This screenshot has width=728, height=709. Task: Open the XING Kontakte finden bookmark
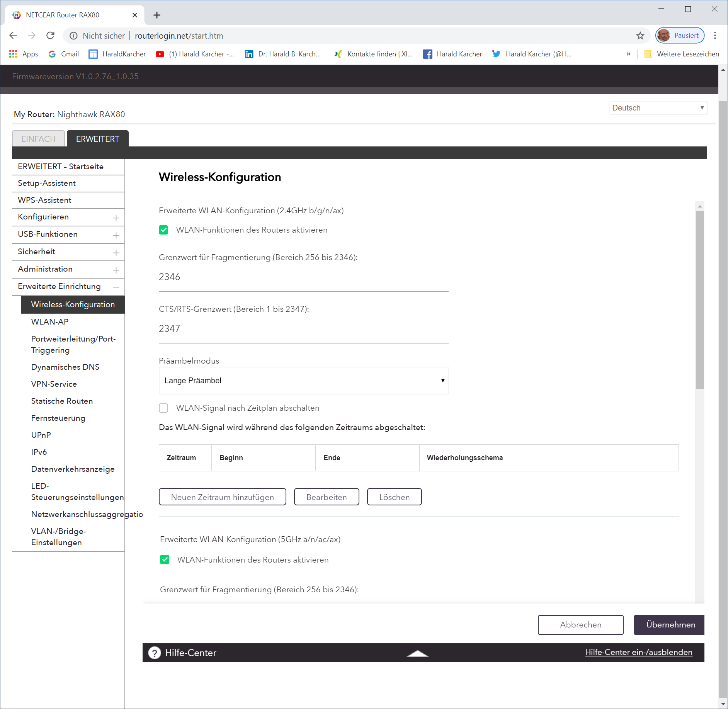[373, 54]
